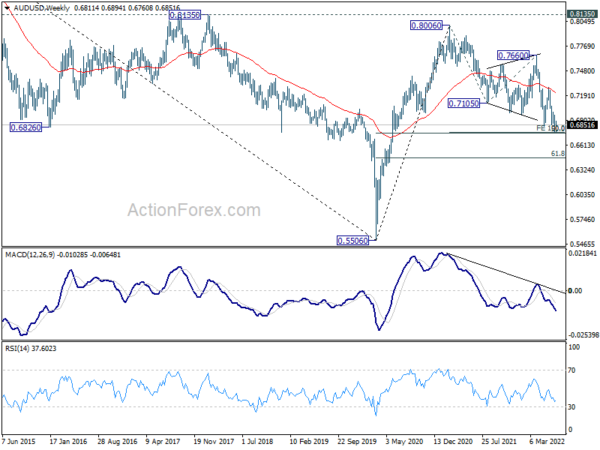Click the 10 Feb 2019 date label
Screen dimensions: 600x450
(x=309, y=441)
